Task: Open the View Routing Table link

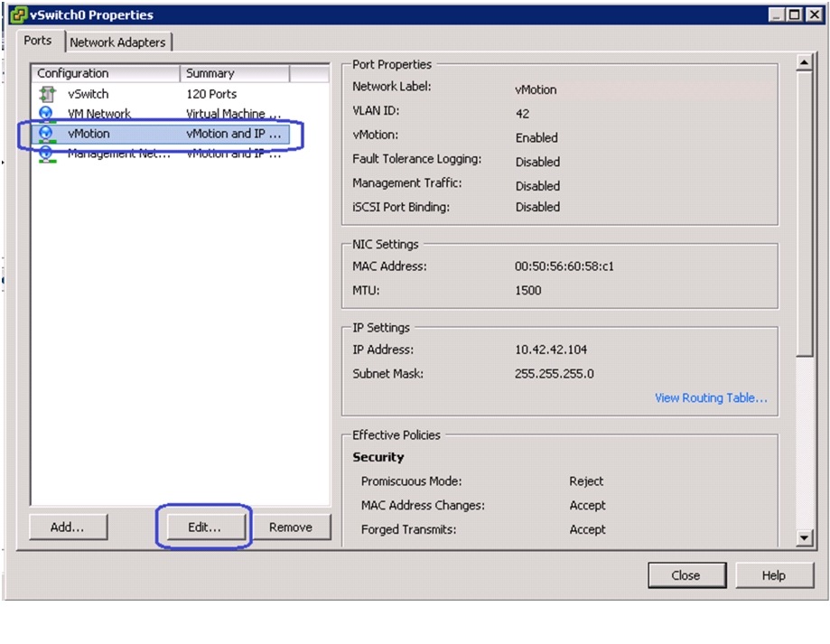Action: (711, 398)
